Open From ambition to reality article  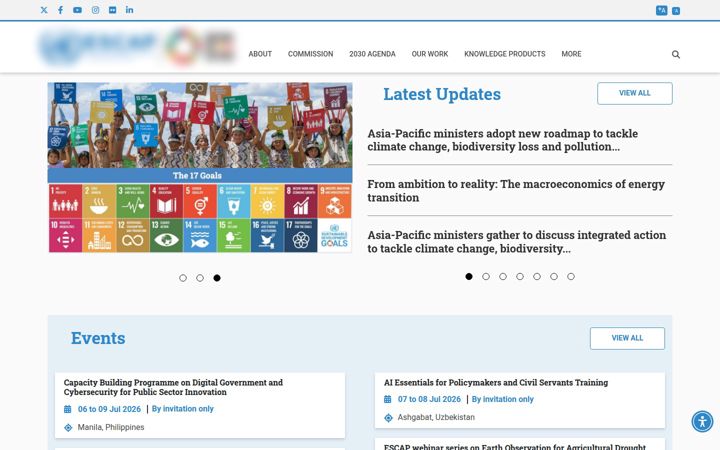[516, 191]
